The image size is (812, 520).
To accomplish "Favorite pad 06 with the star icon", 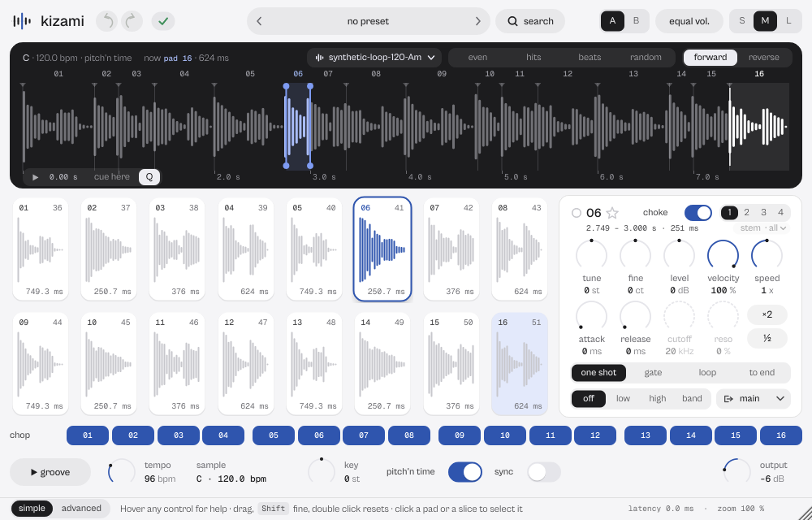I will click(612, 213).
